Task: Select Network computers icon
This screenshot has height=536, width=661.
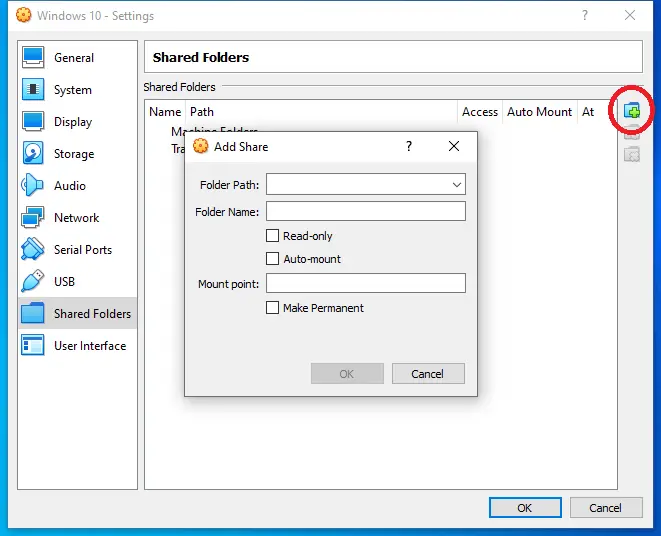Action: pos(32,217)
